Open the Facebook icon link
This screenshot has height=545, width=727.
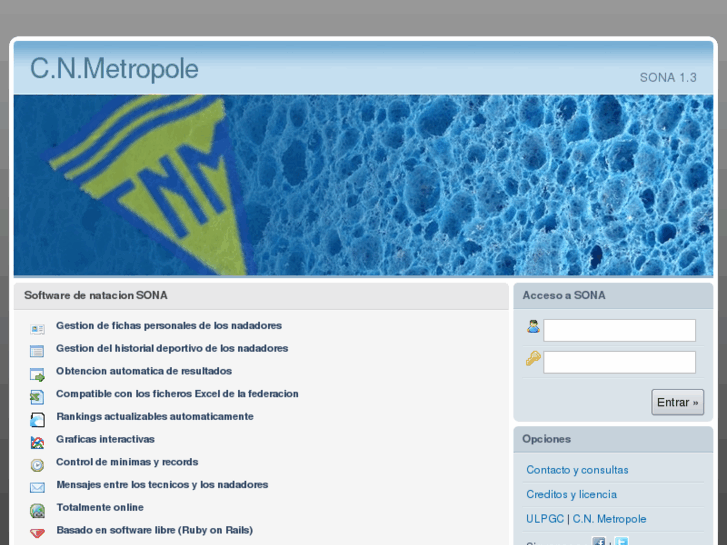(x=599, y=541)
